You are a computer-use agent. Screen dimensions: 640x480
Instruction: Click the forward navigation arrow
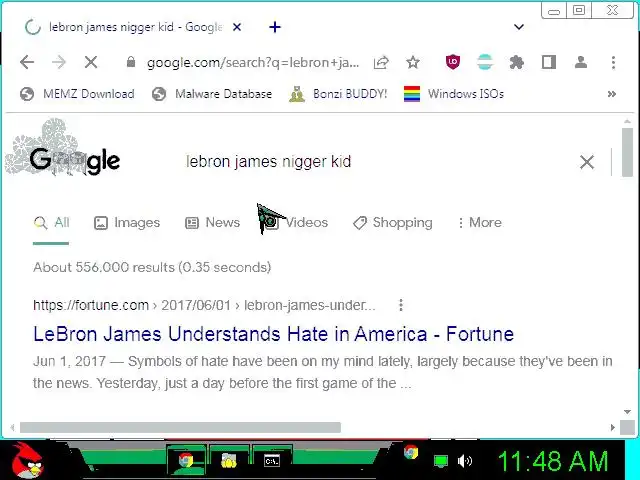coord(59,62)
